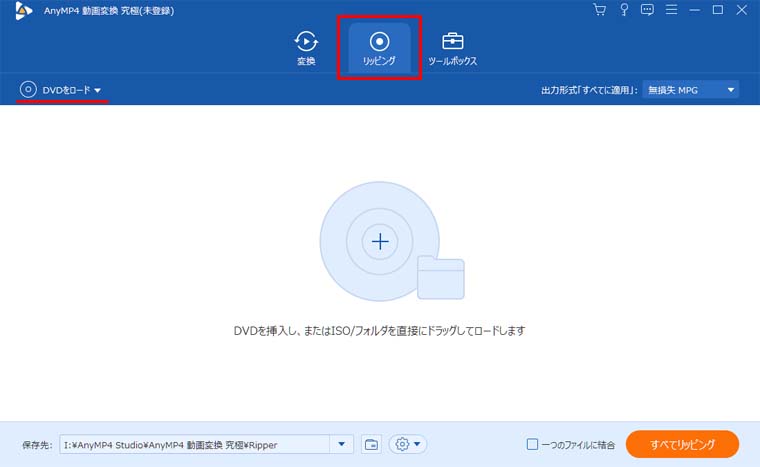The image size is (760, 467).
Task: Switch to the リッピング tab
Action: pyautogui.click(x=379, y=48)
